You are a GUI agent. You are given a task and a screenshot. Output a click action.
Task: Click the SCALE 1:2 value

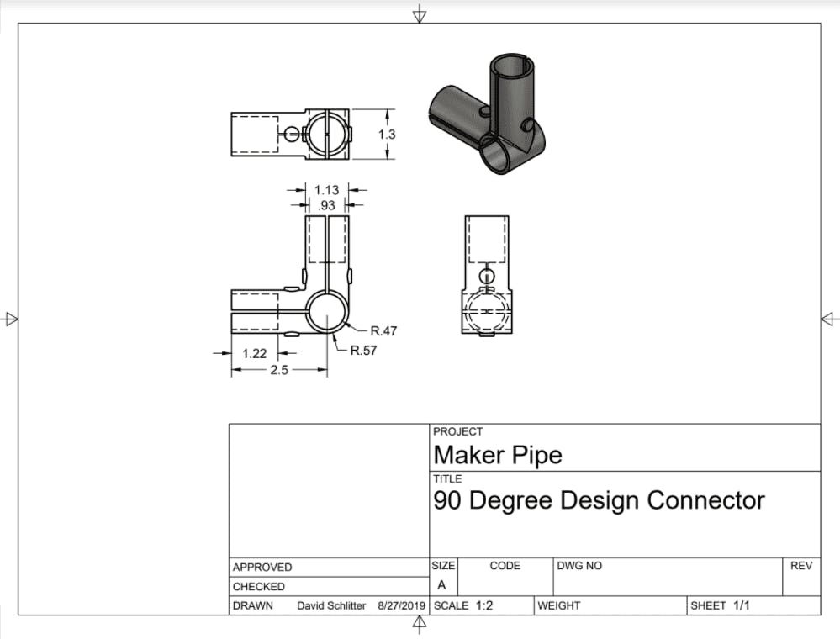462,606
